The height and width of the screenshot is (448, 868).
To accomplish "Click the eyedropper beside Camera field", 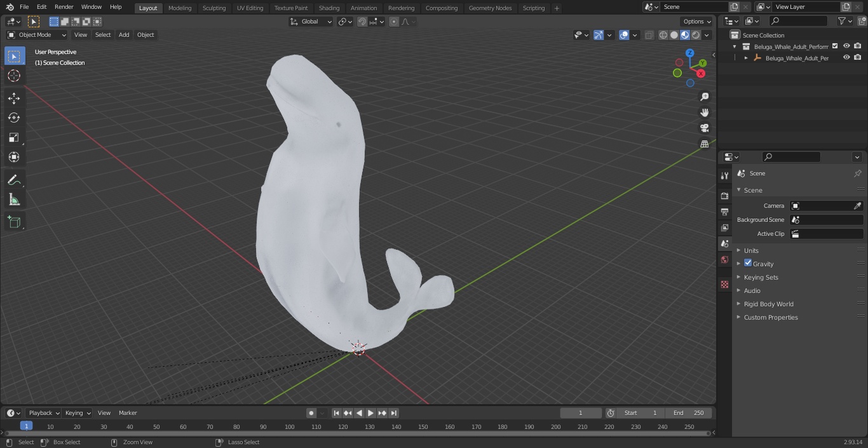I will point(857,206).
